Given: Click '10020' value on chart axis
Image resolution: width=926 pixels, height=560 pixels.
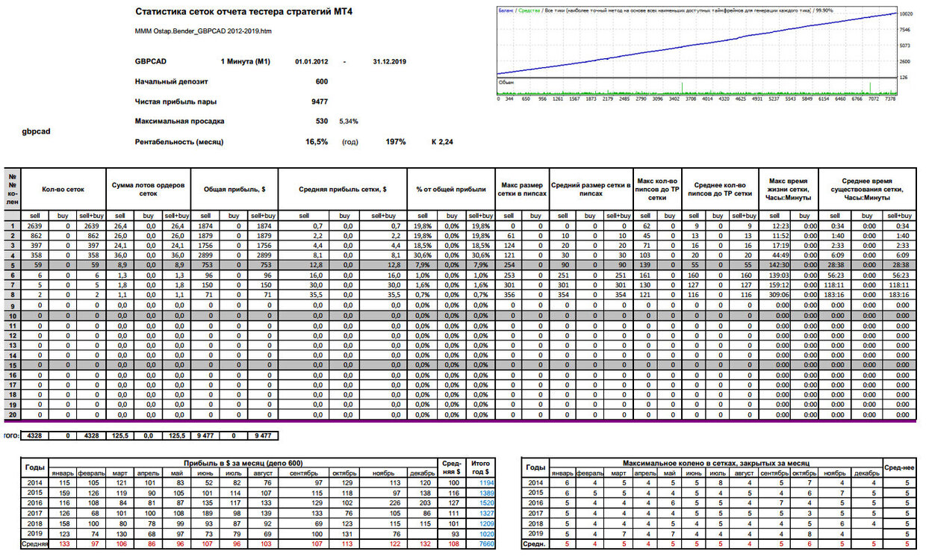Looking at the screenshot, I should click(906, 14).
